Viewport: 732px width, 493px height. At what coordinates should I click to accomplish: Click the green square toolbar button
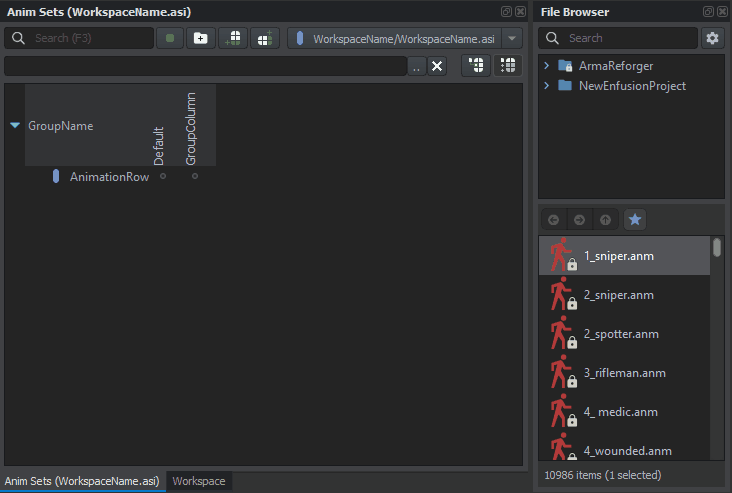coord(169,38)
